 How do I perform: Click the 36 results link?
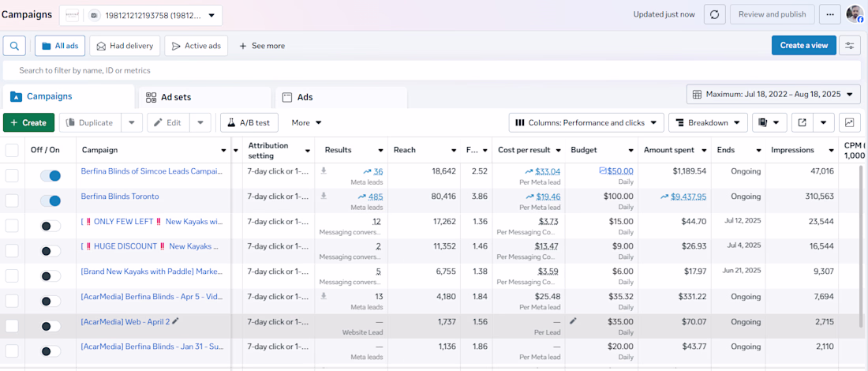click(378, 171)
